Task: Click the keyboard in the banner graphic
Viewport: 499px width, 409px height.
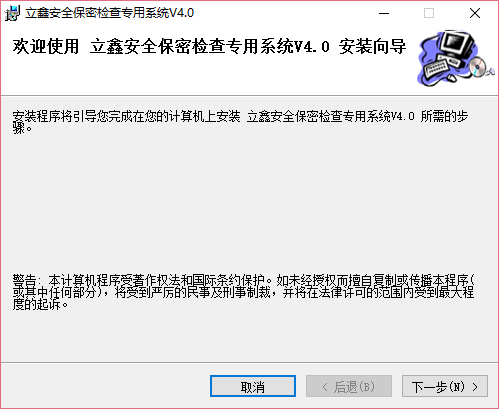Action: coord(436,70)
